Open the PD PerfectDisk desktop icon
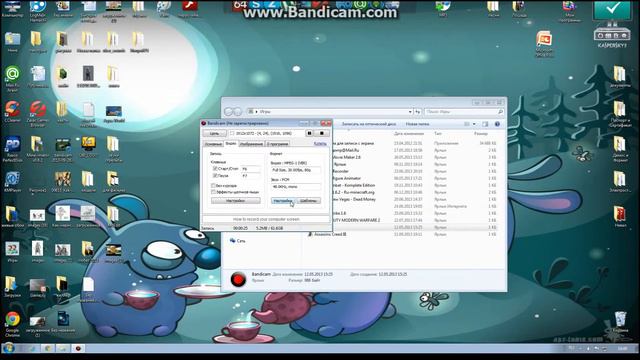The image size is (640, 360). coord(12,149)
